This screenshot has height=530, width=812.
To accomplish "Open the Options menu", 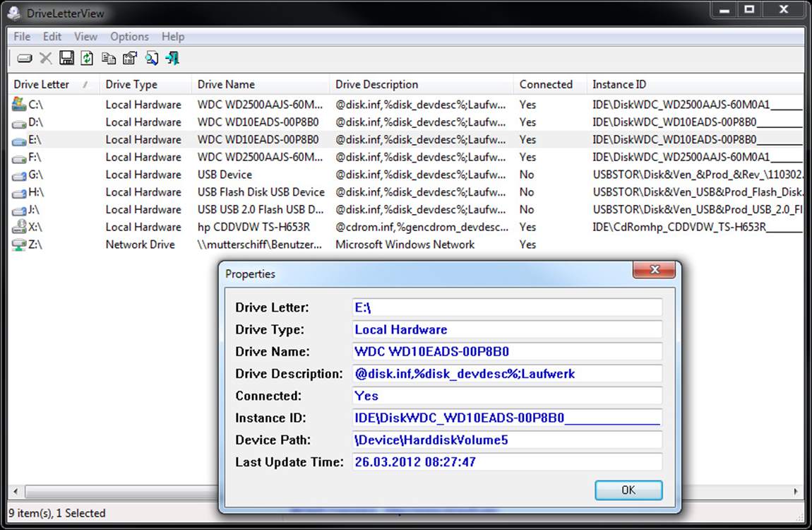I will pyautogui.click(x=129, y=37).
